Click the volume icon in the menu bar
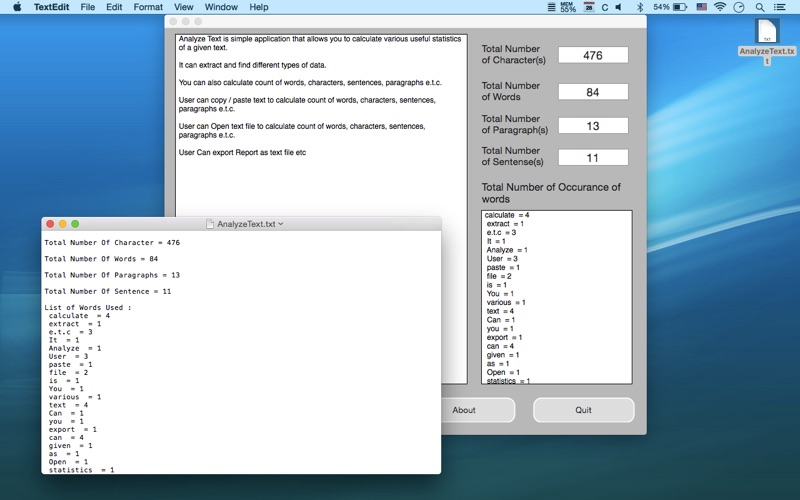This screenshot has height=500, width=800. pyautogui.click(x=619, y=7)
